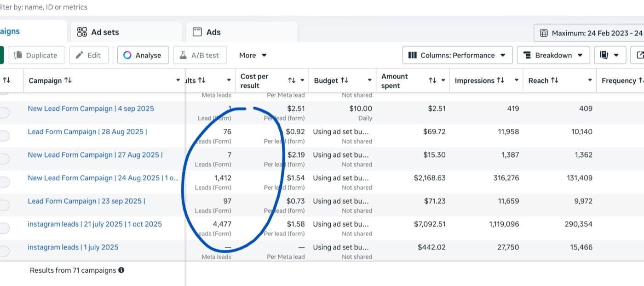
Task: Click the Duplicate button
Action: point(36,55)
